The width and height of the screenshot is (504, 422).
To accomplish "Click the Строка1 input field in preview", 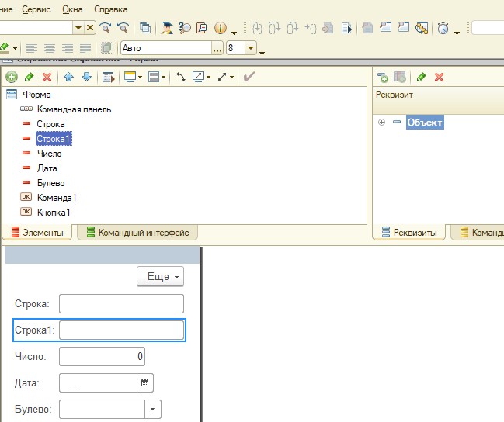I will 121,330.
